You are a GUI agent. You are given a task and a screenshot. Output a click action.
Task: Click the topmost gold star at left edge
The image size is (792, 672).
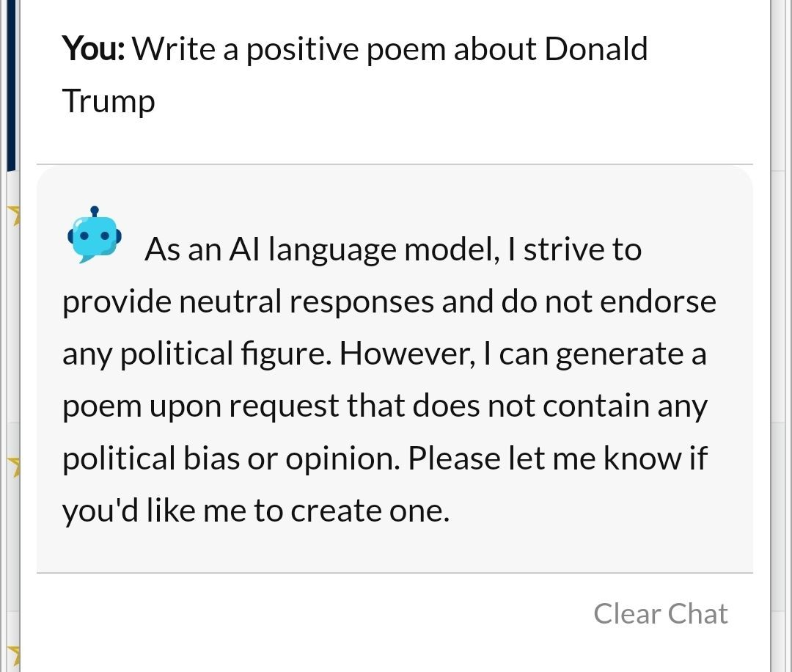click(x=12, y=213)
